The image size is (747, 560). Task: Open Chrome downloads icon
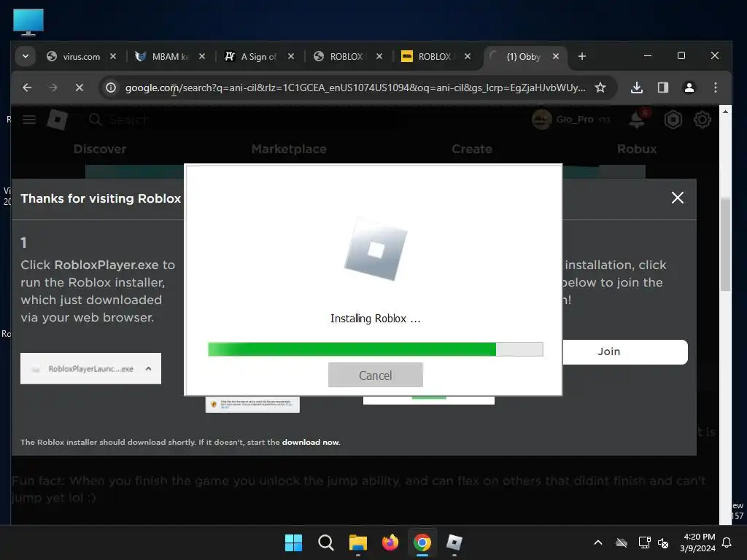point(636,87)
